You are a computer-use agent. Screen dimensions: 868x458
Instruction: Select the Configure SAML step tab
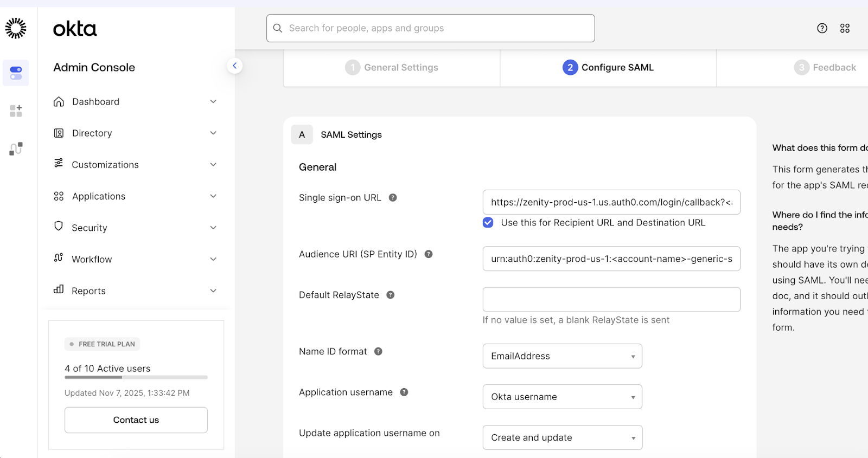608,68
